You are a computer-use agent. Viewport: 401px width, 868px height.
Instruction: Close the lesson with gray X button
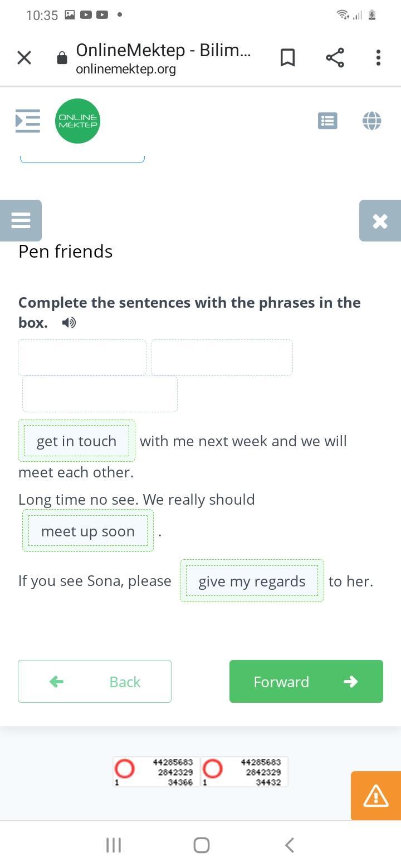[380, 220]
